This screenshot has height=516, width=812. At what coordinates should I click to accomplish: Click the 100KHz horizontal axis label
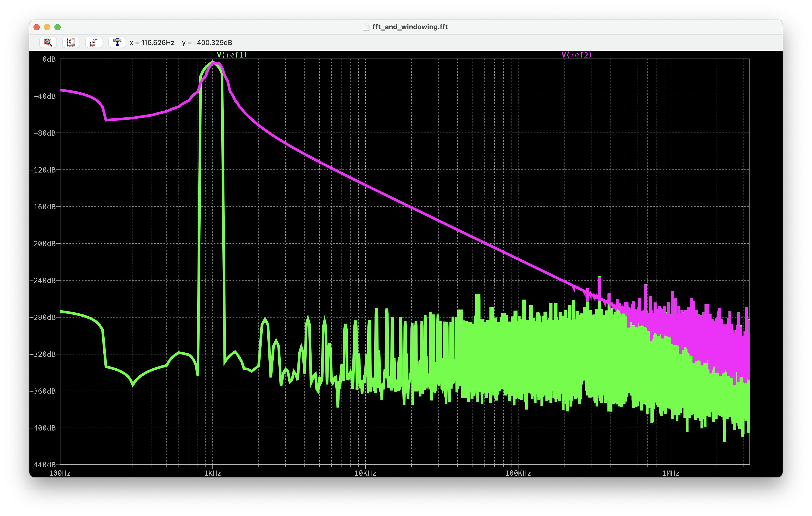[x=518, y=473]
